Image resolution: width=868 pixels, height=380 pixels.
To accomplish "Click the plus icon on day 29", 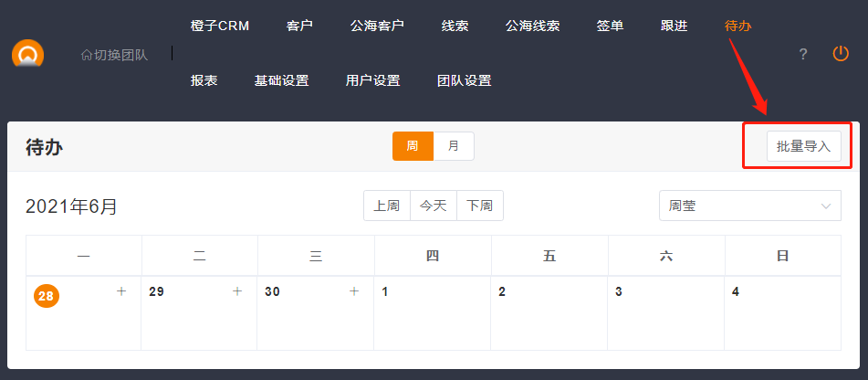I will [x=237, y=291].
